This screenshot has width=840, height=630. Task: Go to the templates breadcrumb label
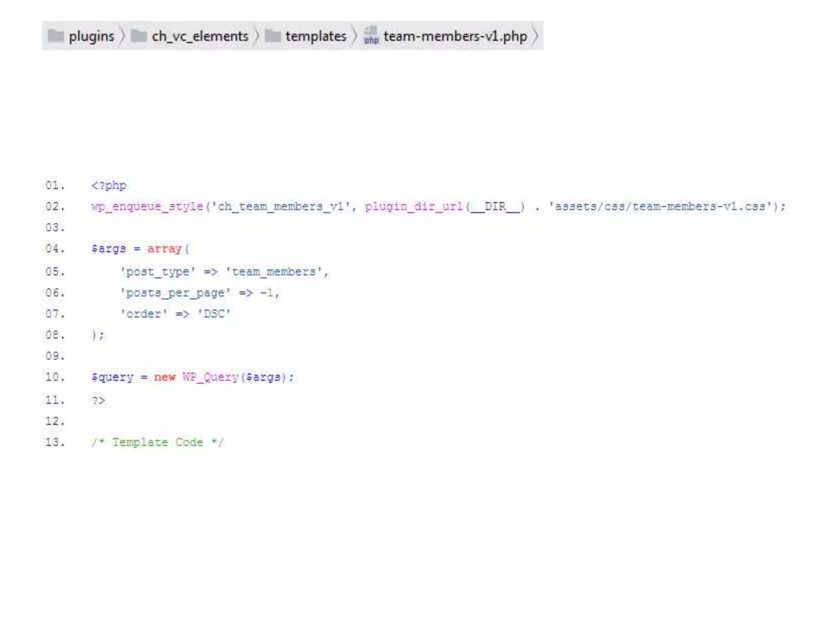click(316, 36)
